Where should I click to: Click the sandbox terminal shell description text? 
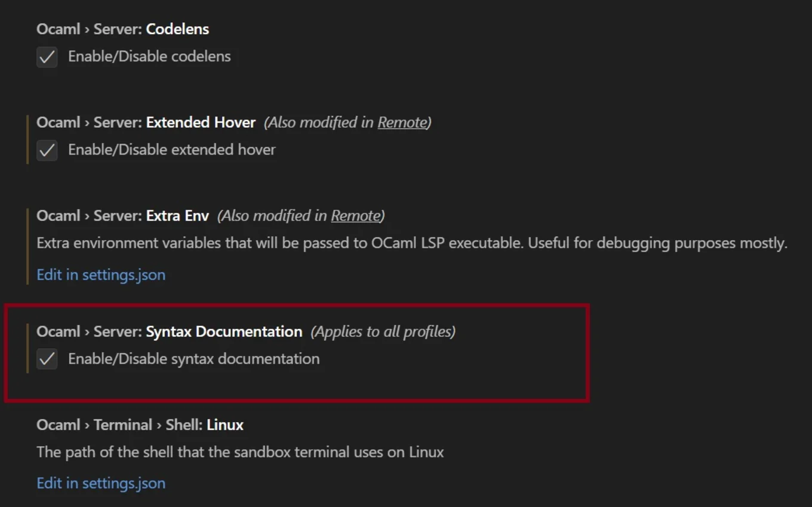240,452
